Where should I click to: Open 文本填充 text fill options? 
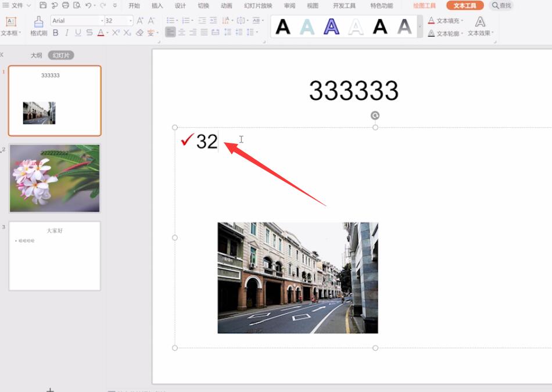[446, 21]
